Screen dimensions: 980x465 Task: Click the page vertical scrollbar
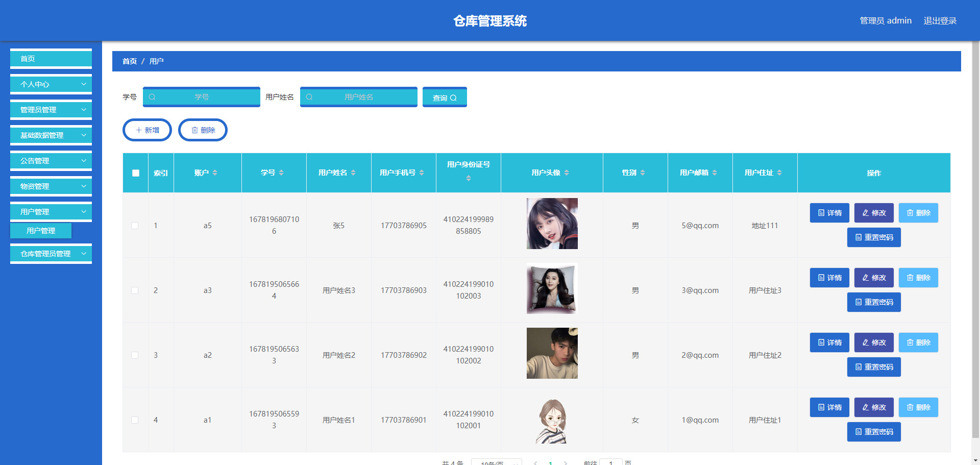click(x=976, y=240)
